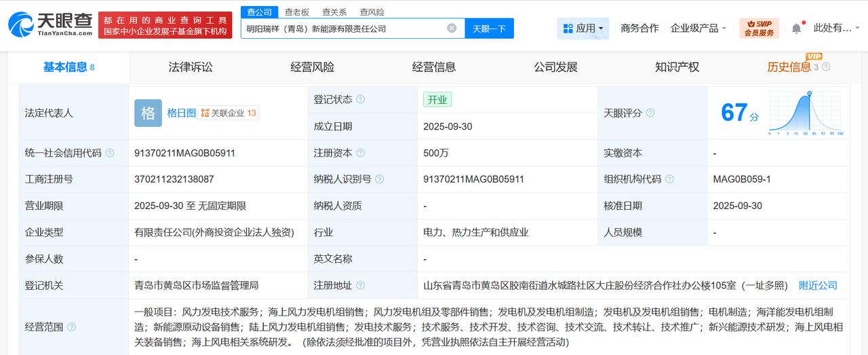This screenshot has width=868, height=355.
Task: Select the 经营风险 tab
Action: [x=312, y=67]
